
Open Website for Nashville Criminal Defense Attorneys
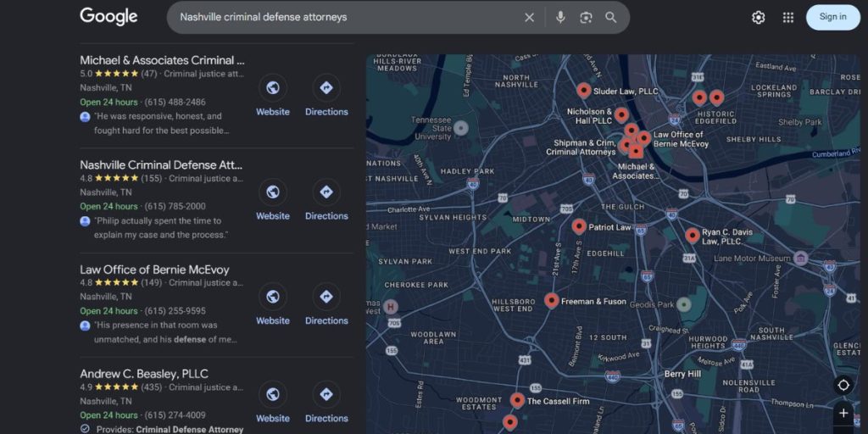272,200
